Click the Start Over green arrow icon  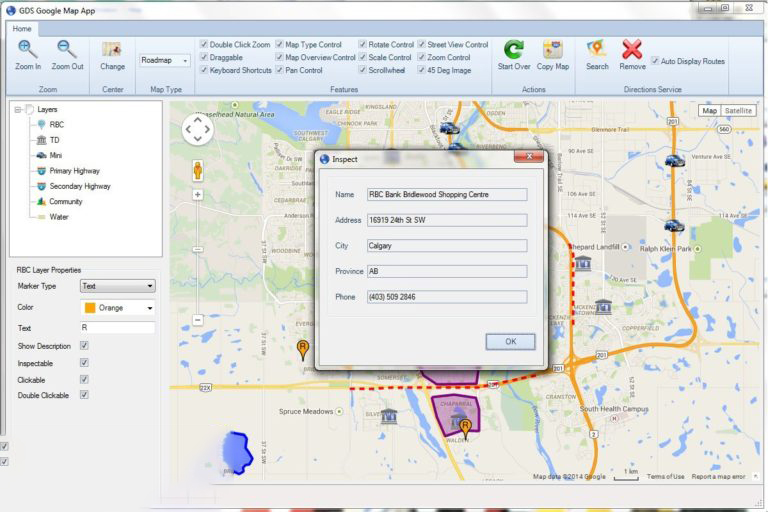[514, 49]
